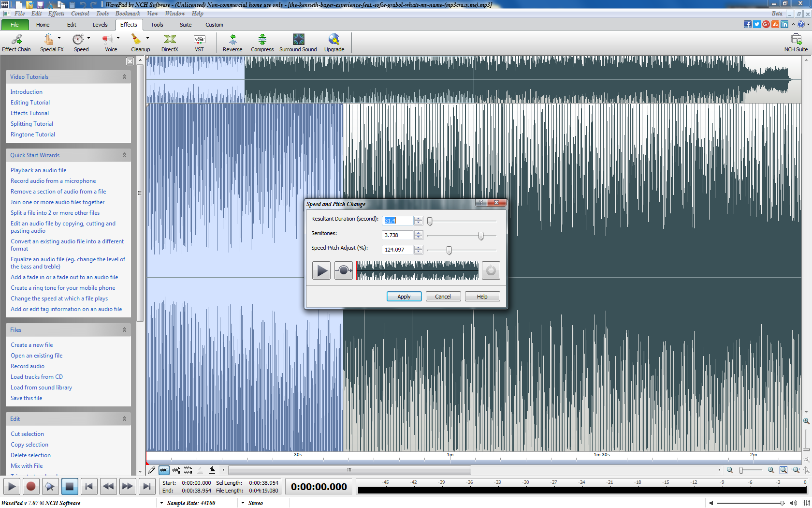This screenshot has height=508, width=812.
Task: Click the main Play transport button
Action: click(12, 486)
